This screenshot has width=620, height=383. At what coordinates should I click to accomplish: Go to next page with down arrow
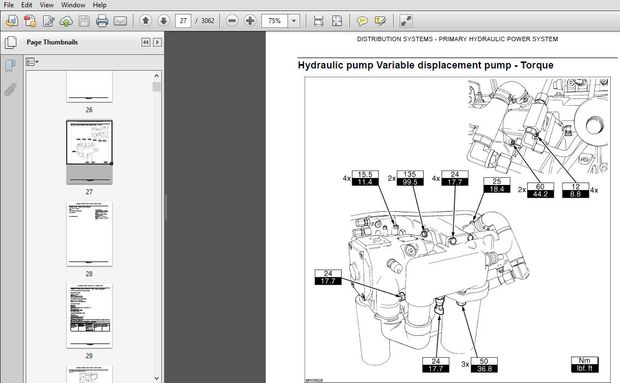click(163, 21)
